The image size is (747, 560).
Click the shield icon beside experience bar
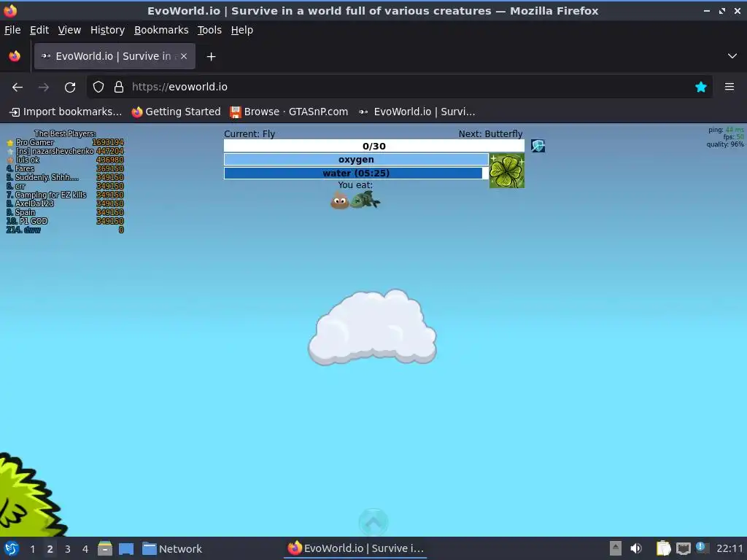538,146
